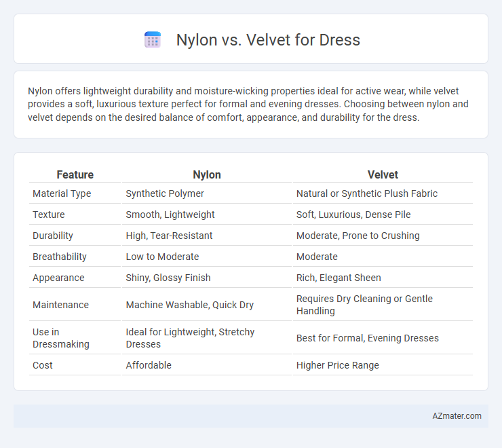Select the 'Maintenance' row label
This screenshot has height=448, width=502.
coord(60,305)
